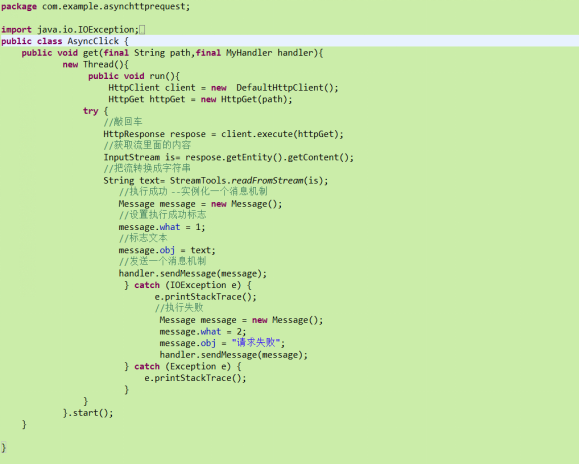Click the string literal "请求失败"

(256, 343)
